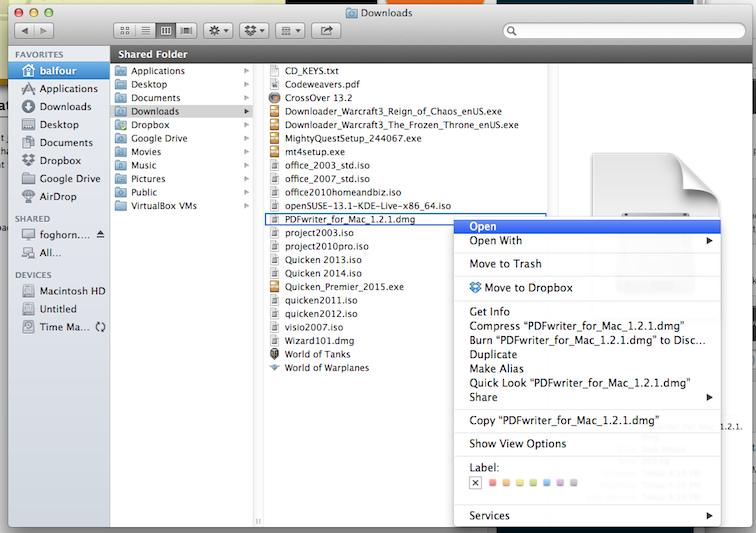
Task: Open Applications in Favorites sidebar
Action: point(59,89)
